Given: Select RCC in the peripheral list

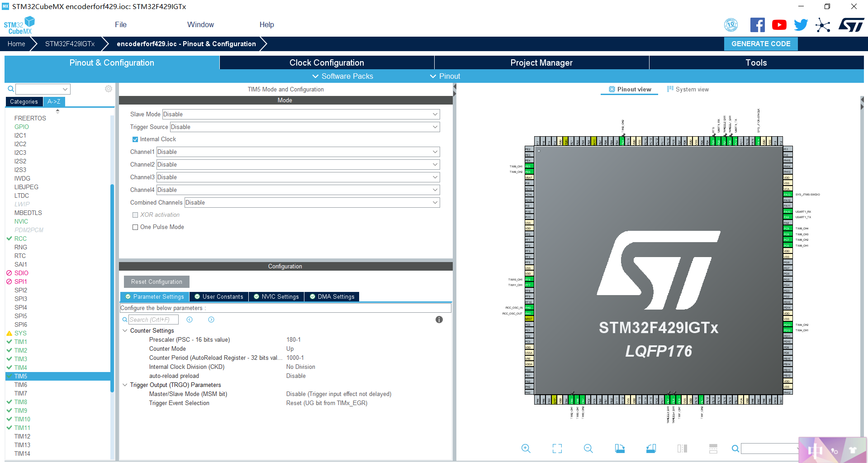Looking at the screenshot, I should (20, 239).
